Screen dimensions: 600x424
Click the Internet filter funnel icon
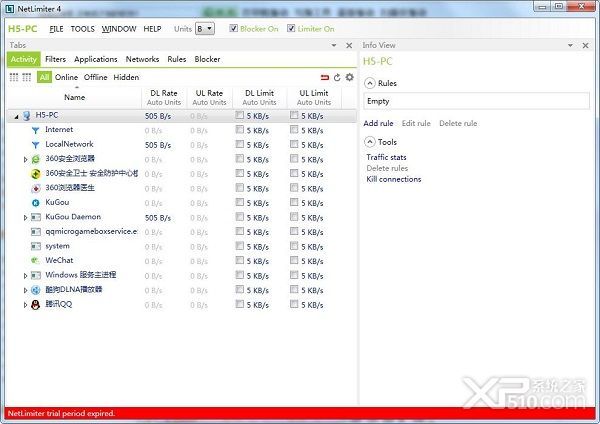pyautogui.click(x=36, y=130)
